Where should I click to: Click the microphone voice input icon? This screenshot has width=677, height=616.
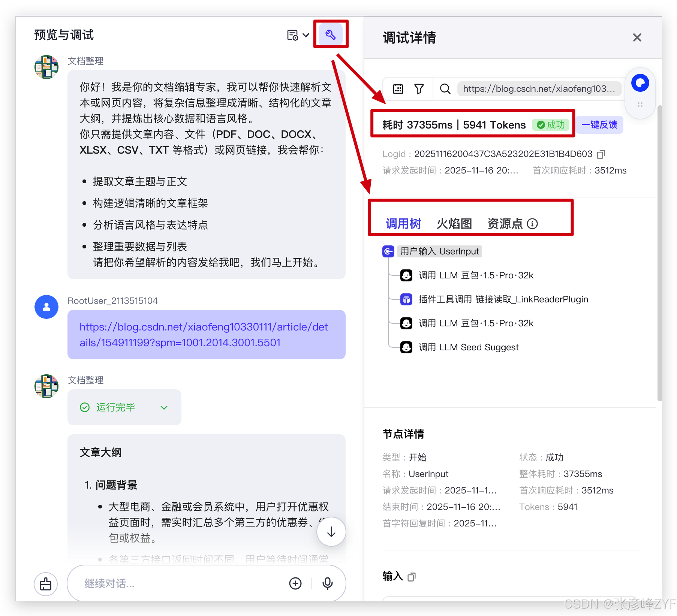[x=327, y=583]
